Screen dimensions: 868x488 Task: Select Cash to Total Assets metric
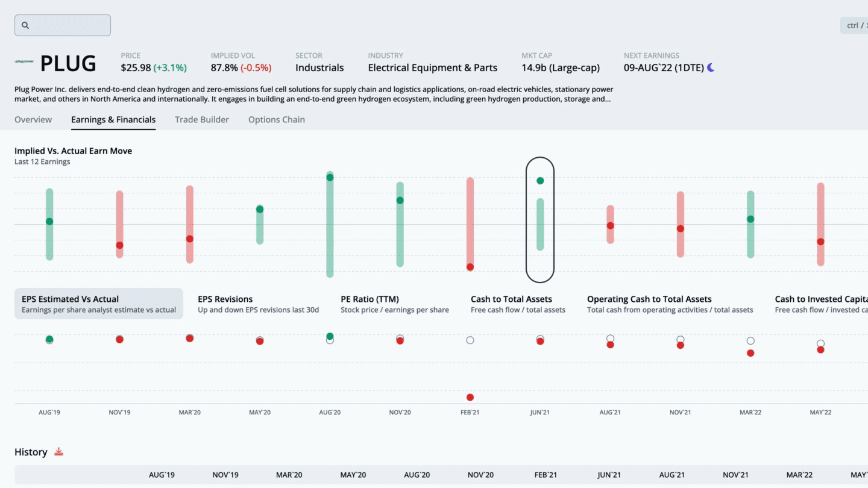[518, 304]
